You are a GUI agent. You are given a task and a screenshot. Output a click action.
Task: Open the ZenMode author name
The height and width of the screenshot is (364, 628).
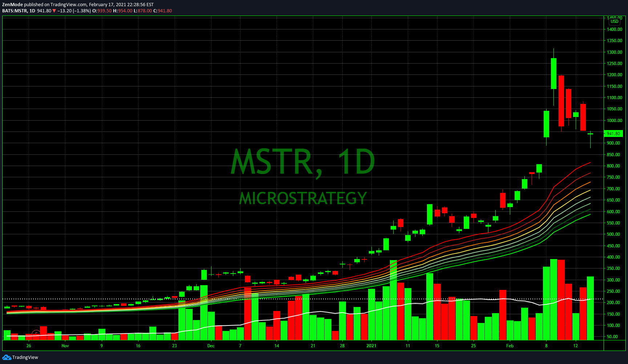(x=12, y=5)
